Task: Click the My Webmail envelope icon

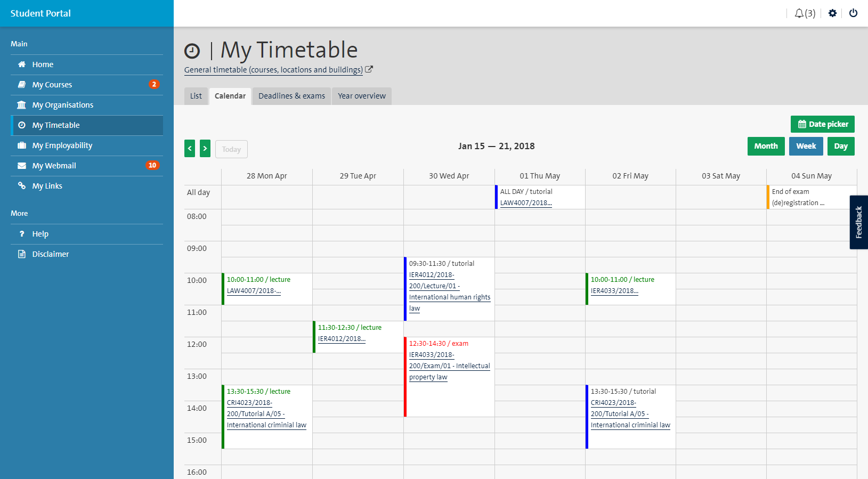Action: (22, 166)
